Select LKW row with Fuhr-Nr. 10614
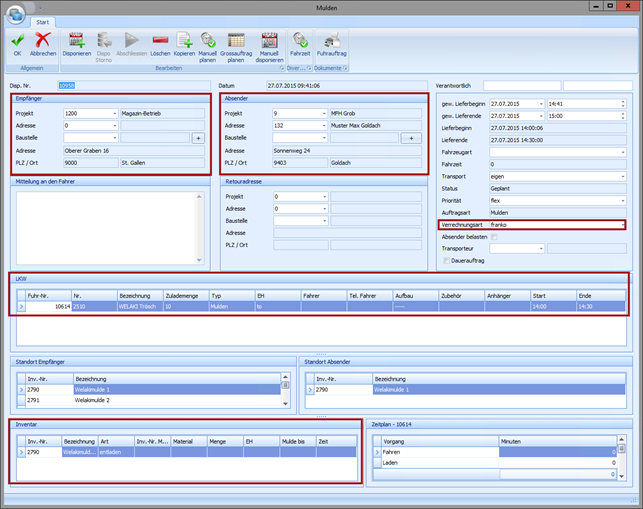This screenshot has height=509, width=643. [321, 307]
